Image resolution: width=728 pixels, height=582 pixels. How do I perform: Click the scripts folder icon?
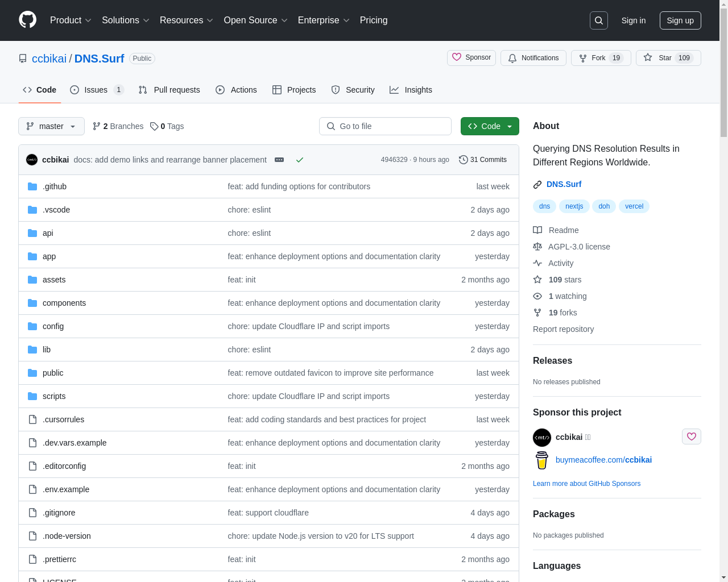click(32, 396)
